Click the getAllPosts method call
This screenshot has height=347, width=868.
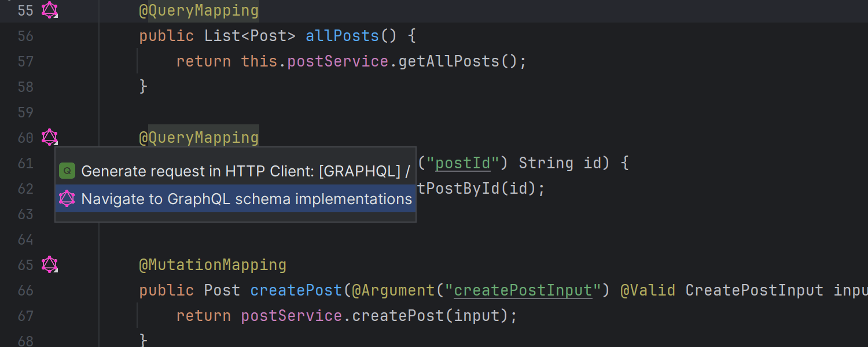(448, 61)
